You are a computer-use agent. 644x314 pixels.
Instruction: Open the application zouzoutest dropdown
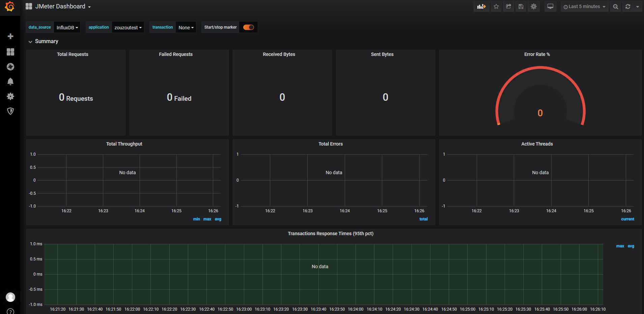tap(128, 28)
